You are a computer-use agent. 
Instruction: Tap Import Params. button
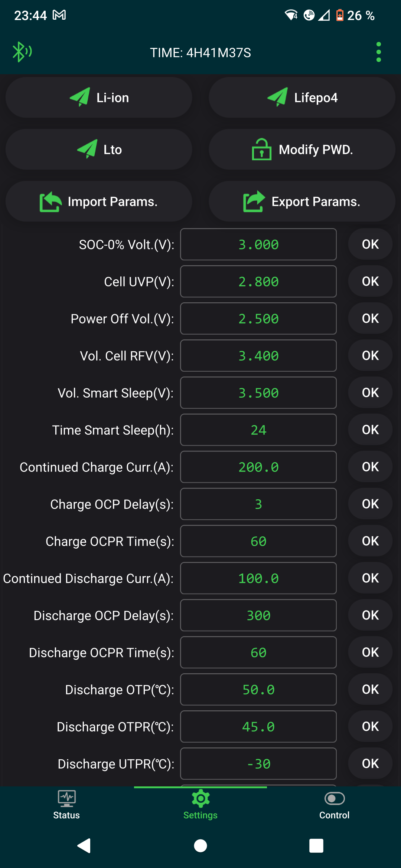point(99,201)
